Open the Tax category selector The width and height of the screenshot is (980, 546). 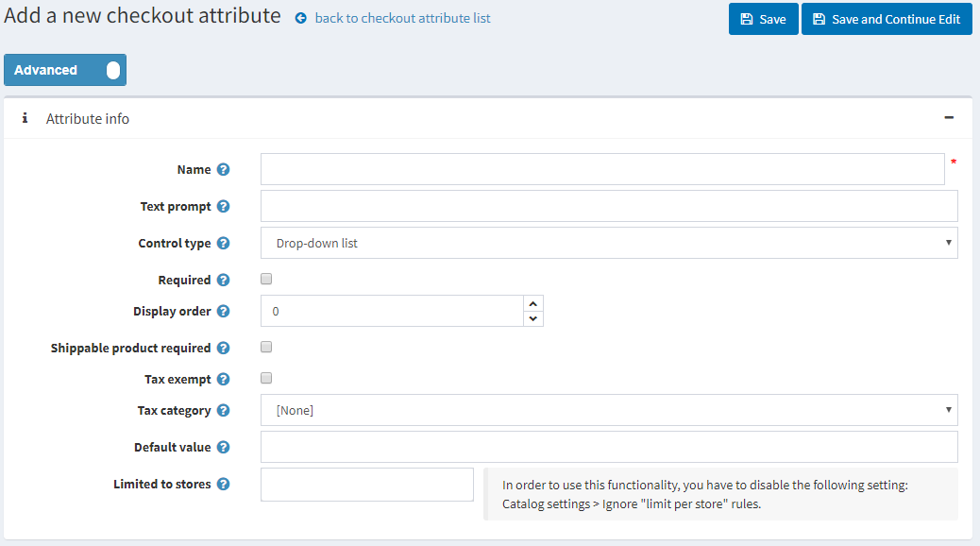click(609, 410)
